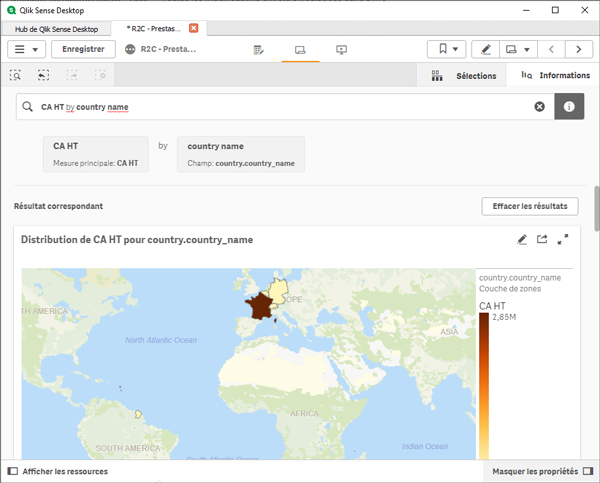
Task: Open the Informations tab
Action: (x=555, y=75)
